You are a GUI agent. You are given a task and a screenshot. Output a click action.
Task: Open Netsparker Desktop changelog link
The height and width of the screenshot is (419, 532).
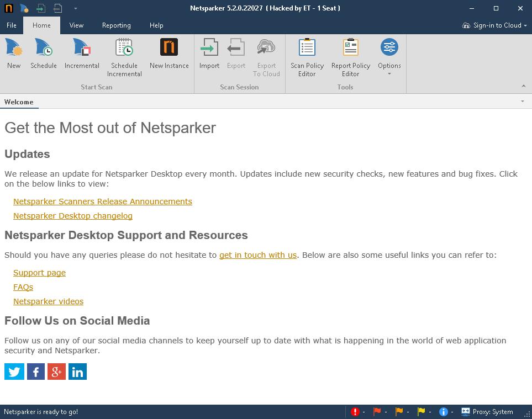(x=72, y=216)
